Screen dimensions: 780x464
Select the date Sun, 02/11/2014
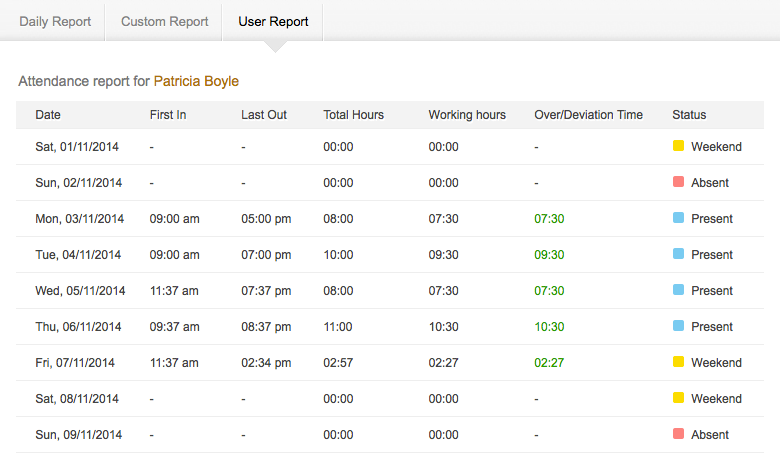pyautogui.click(x=78, y=183)
